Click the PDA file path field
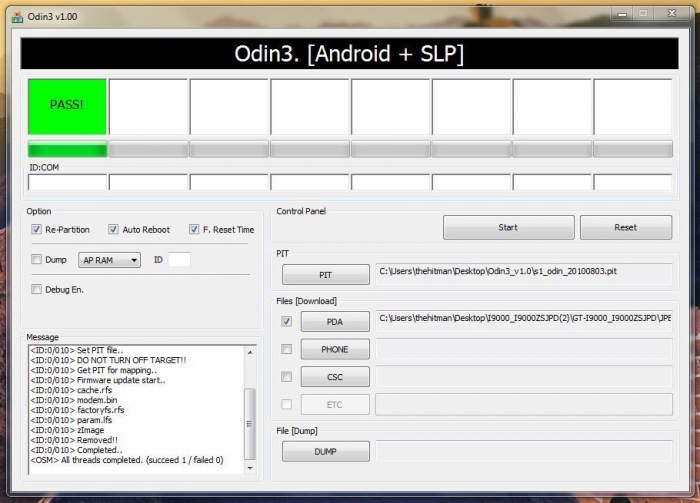700x503 pixels. (524, 321)
